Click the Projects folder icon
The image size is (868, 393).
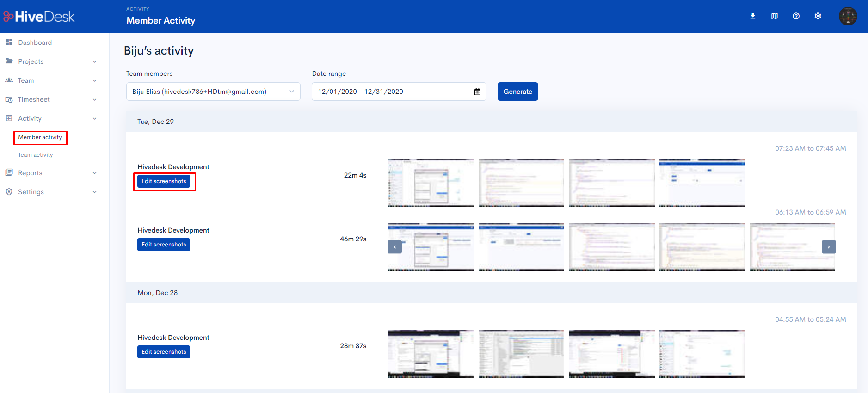click(9, 61)
